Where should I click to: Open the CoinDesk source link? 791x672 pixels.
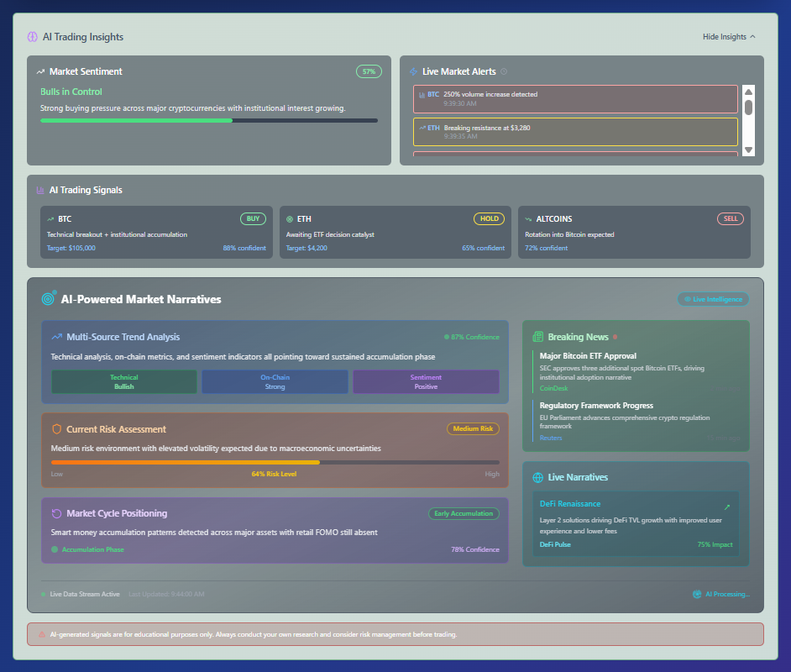[x=553, y=388]
